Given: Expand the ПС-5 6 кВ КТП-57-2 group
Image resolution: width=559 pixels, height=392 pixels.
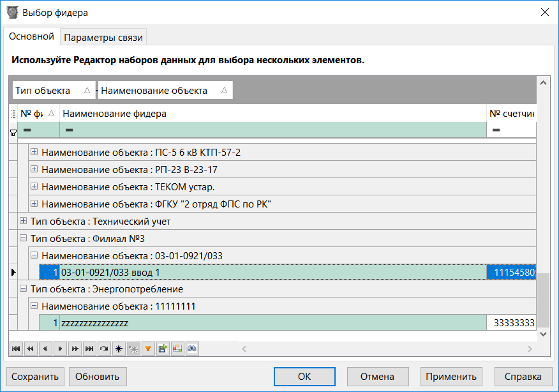Looking at the screenshot, I should point(33,152).
